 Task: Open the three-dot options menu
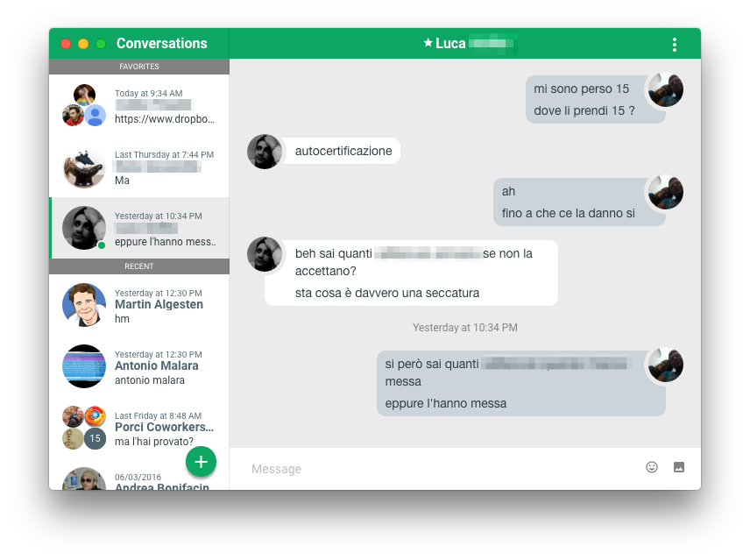click(675, 45)
